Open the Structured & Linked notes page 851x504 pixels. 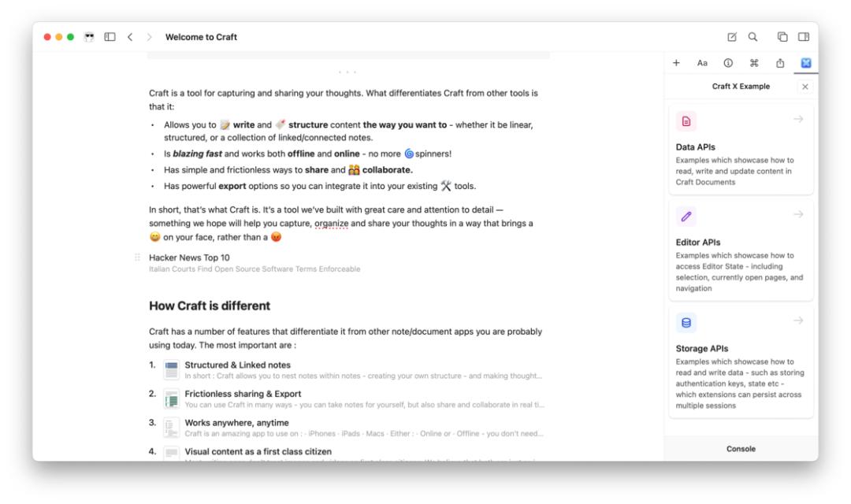click(x=237, y=365)
